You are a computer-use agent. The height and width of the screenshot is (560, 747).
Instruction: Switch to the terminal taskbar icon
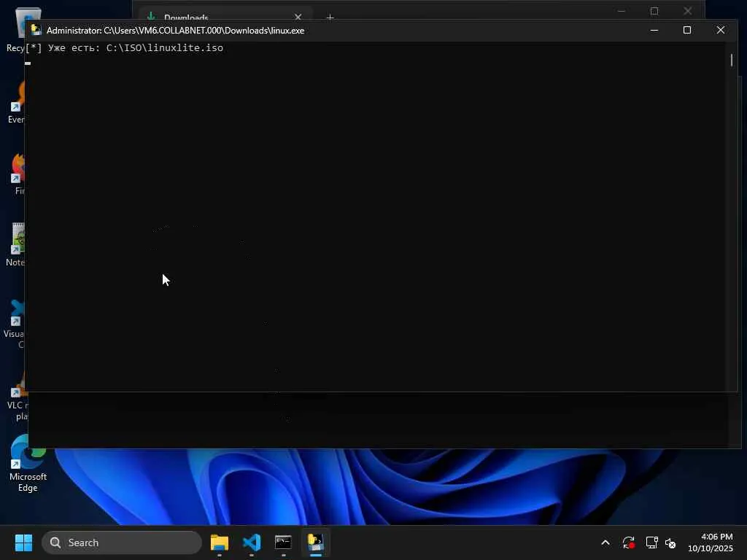284,542
